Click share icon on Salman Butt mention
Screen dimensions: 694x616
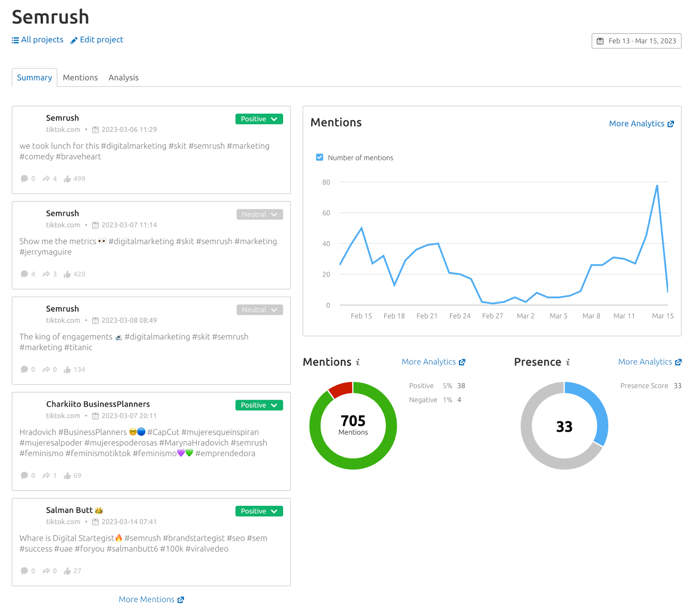46,571
